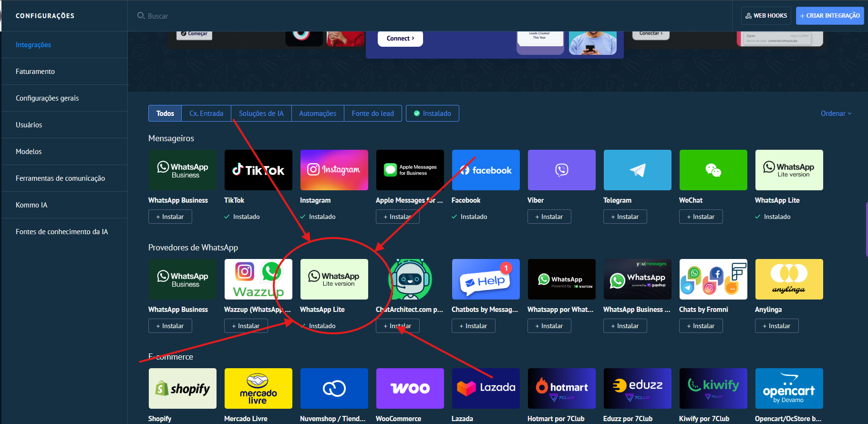Image resolution: width=868 pixels, height=424 pixels.
Task: Open the Anylinga provider tile
Action: click(789, 279)
